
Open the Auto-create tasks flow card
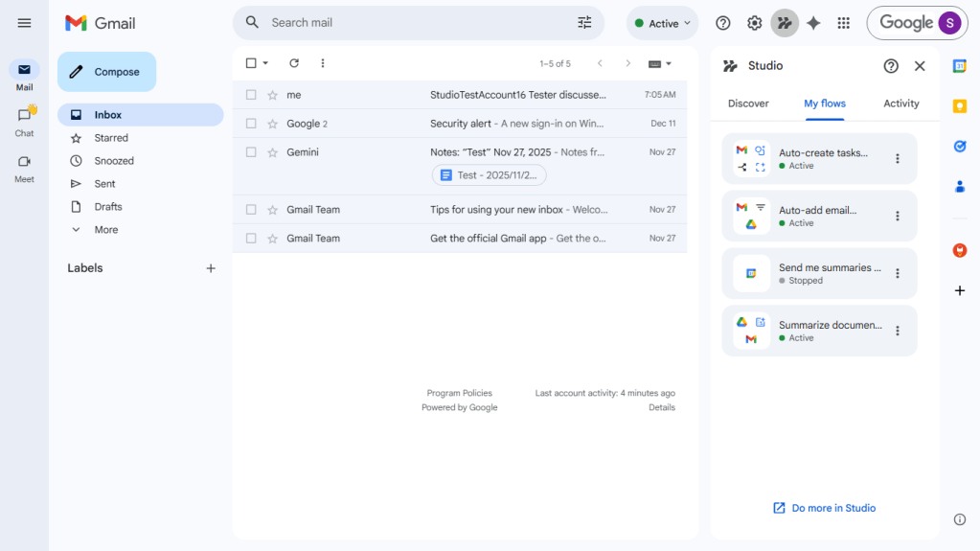click(819, 159)
